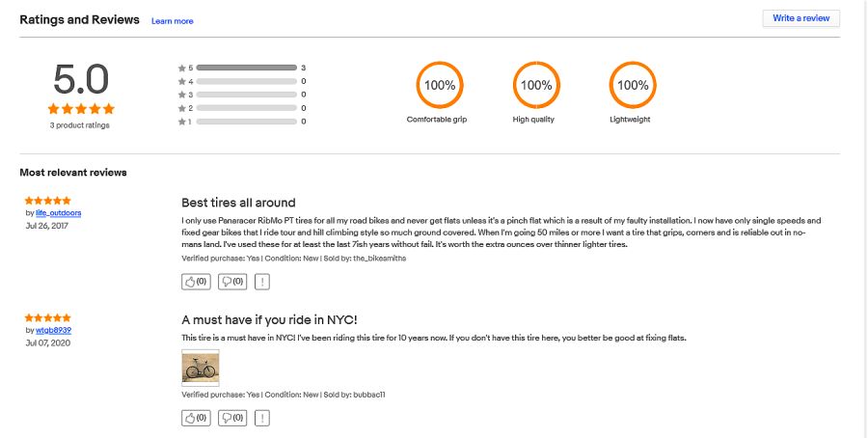This screenshot has width=868, height=438.
Task: Thumbs down the NYC tire review
Action: [232, 418]
